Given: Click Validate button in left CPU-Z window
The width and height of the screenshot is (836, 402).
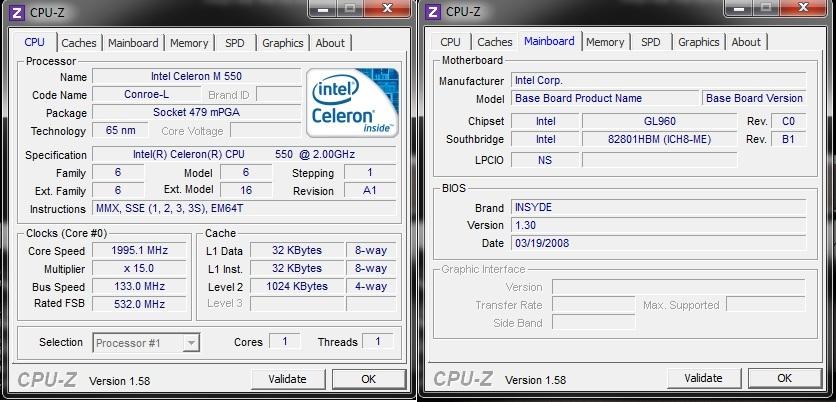Looking at the screenshot, I should pos(287,379).
